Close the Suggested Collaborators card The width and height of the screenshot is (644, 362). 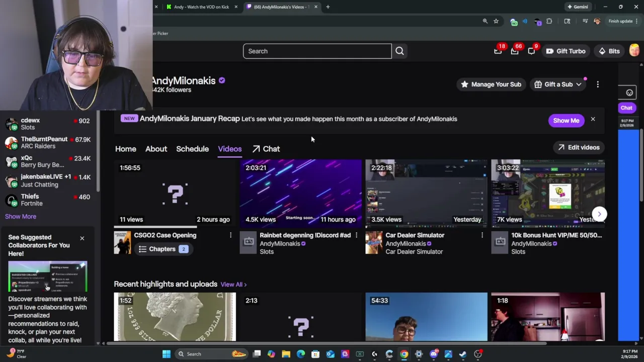coord(82,238)
